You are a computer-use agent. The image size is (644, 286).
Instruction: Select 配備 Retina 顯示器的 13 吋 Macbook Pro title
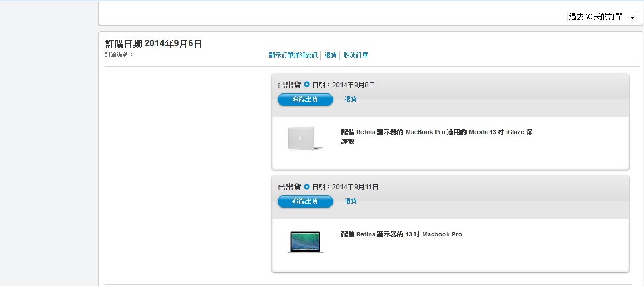[402, 235]
